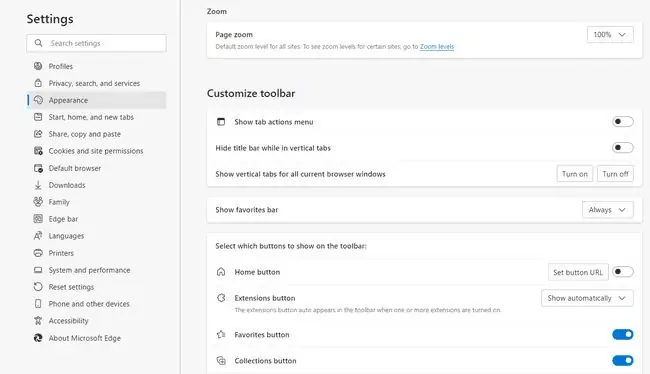
Task: Click the lock icon for Privacy, search, and services
Action: [x=38, y=83]
